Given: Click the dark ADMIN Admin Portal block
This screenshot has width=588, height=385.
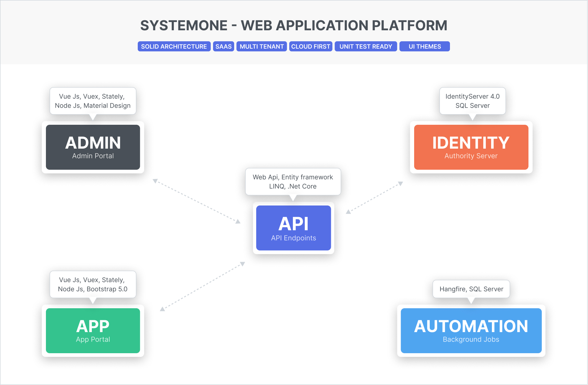Looking at the screenshot, I should click(93, 147).
